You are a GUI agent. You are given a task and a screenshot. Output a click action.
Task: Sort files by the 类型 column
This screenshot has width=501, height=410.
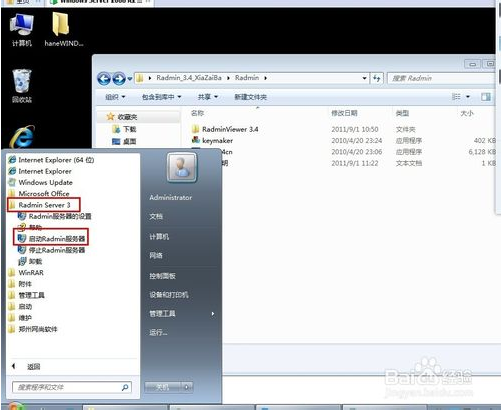402,113
